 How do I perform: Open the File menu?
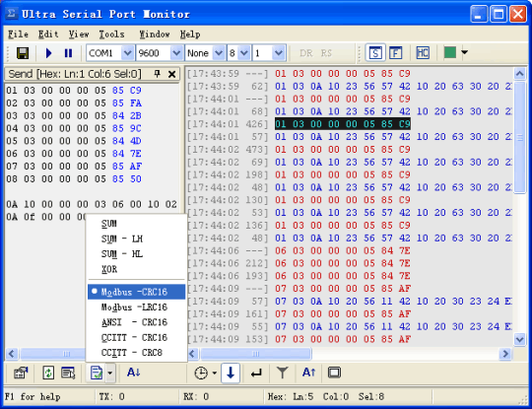click(x=18, y=34)
